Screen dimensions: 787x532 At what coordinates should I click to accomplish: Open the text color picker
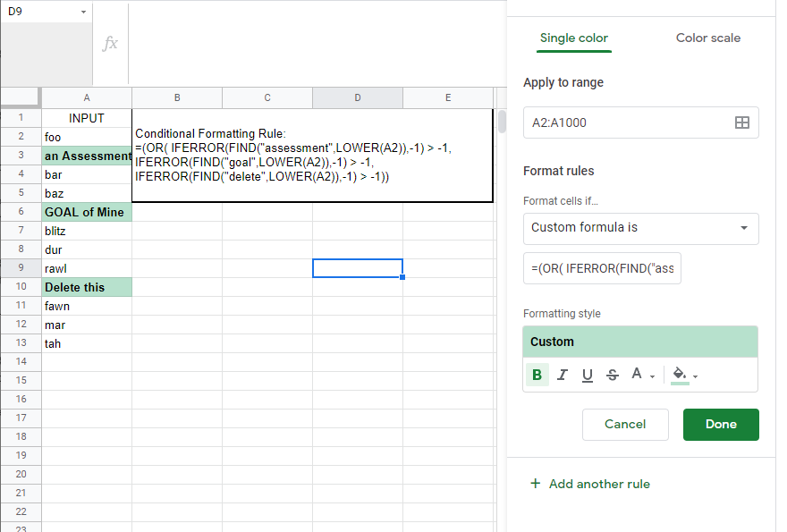tap(637, 374)
